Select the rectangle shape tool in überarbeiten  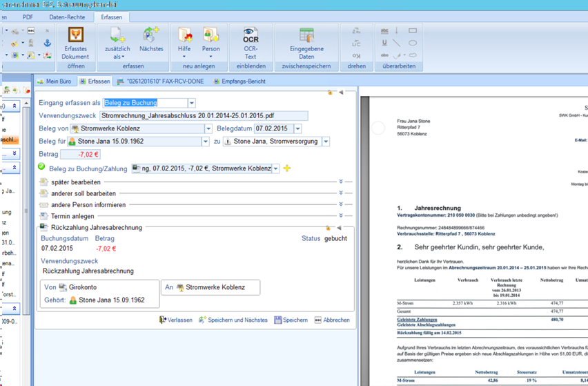[413, 30]
